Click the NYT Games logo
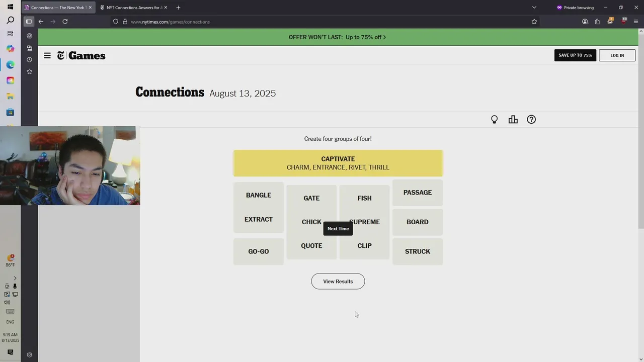Image resolution: width=644 pixels, height=362 pixels. 81,55
